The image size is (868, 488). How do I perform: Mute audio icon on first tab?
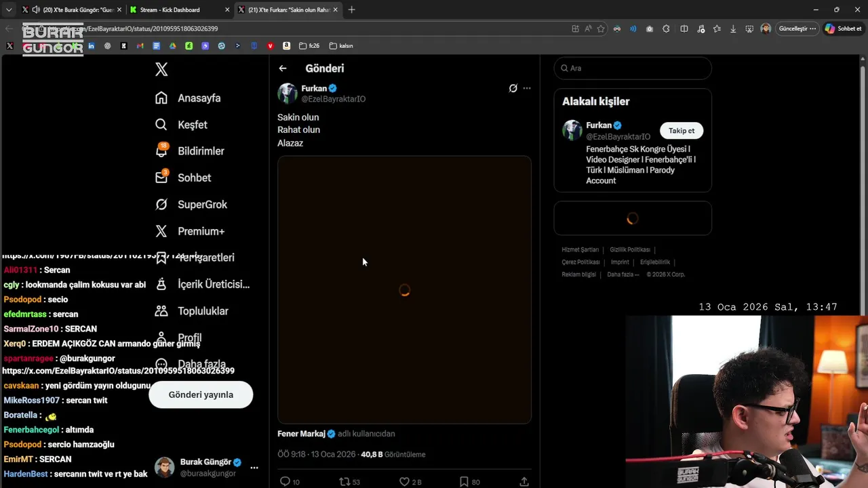point(35,9)
